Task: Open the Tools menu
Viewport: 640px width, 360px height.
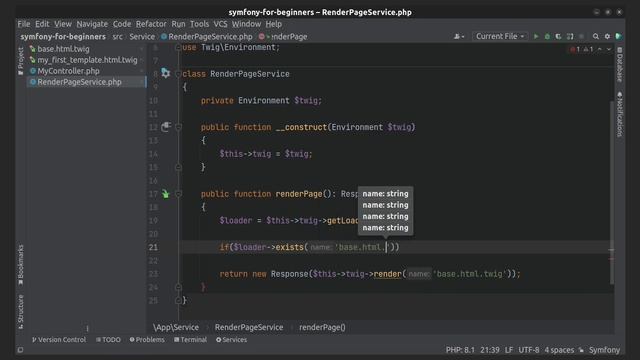Action: click(199, 24)
